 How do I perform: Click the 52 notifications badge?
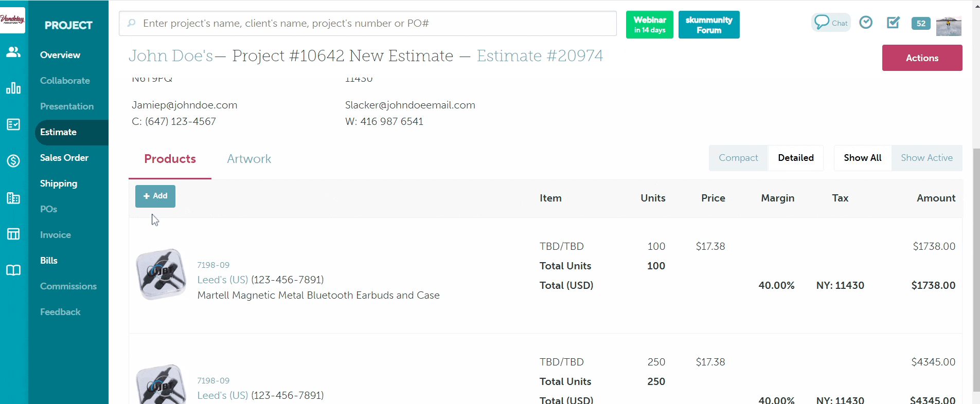(x=921, y=23)
